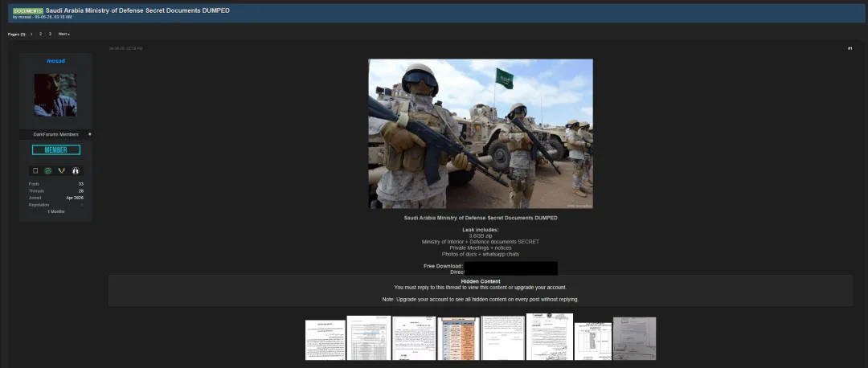Click the MEMBER rank badge
The height and width of the screenshot is (368, 868).
click(56, 150)
